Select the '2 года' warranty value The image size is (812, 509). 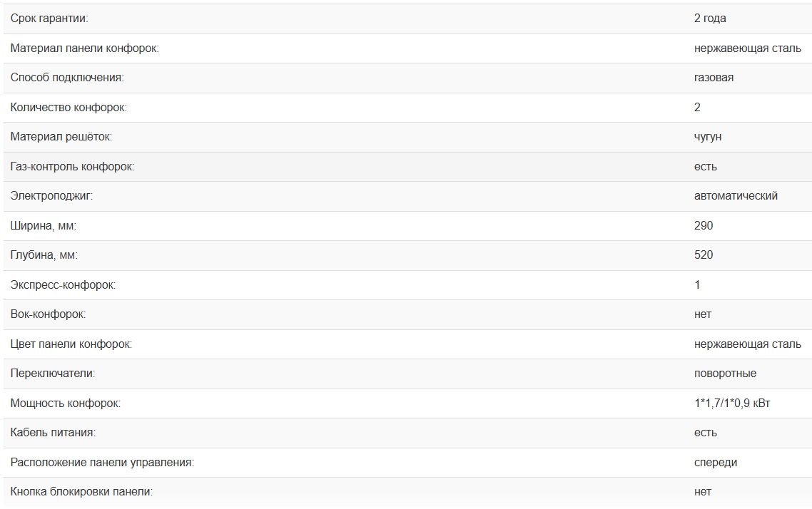click(x=710, y=19)
